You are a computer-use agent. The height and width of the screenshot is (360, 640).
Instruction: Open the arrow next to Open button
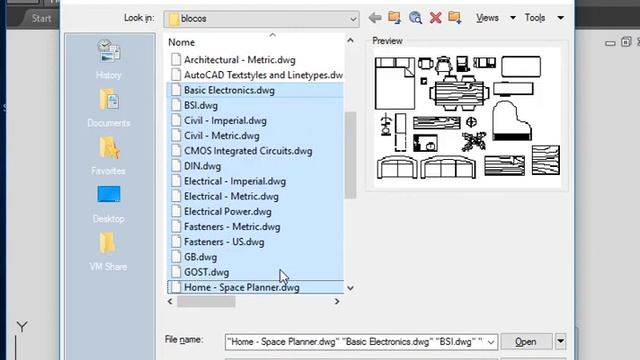click(560, 341)
